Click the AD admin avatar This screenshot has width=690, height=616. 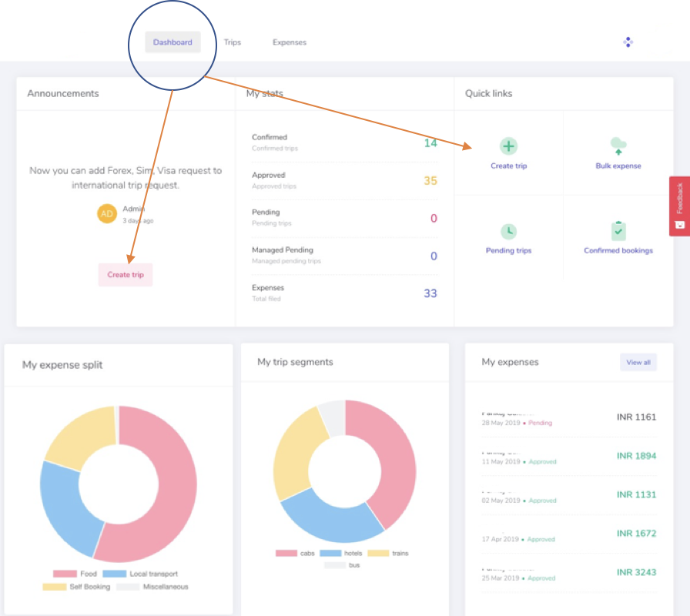(x=107, y=214)
